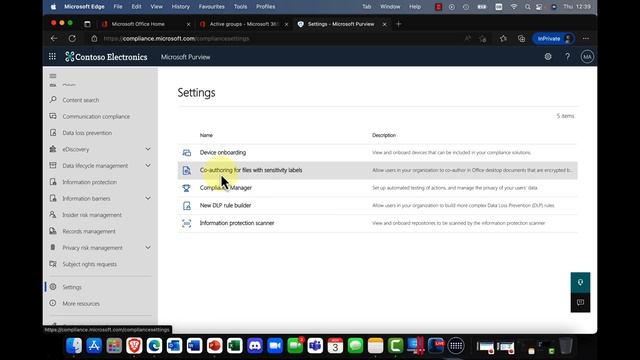Switch to Active groups Microsoft 365 tab

tap(244, 24)
